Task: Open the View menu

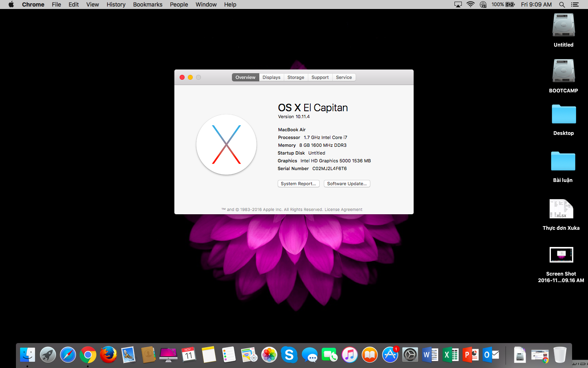Action: [92, 4]
